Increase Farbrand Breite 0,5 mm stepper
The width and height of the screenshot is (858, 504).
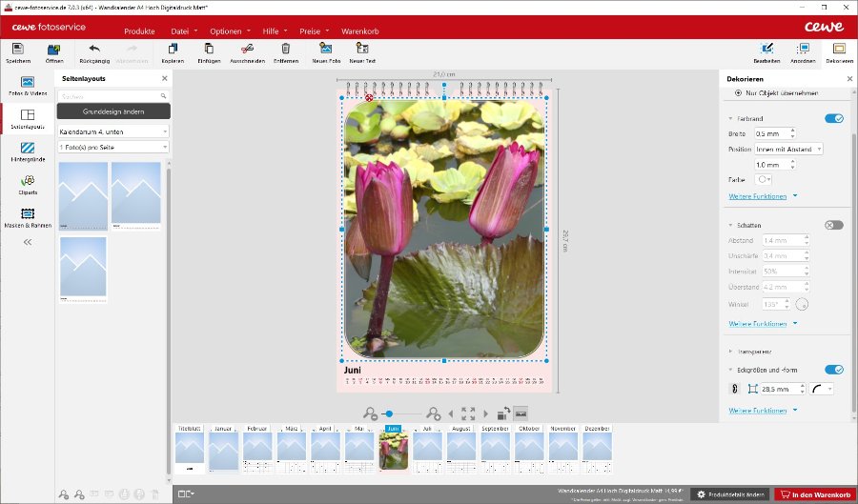tap(792, 131)
